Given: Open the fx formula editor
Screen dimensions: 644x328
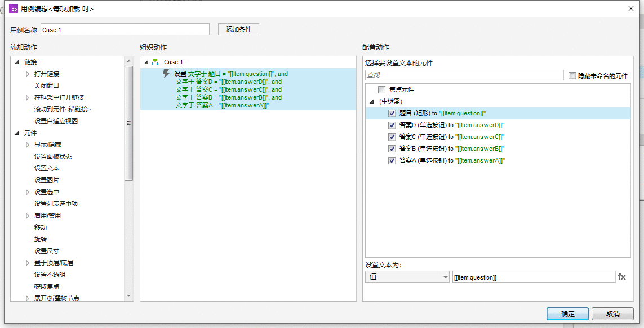Looking at the screenshot, I should click(622, 277).
